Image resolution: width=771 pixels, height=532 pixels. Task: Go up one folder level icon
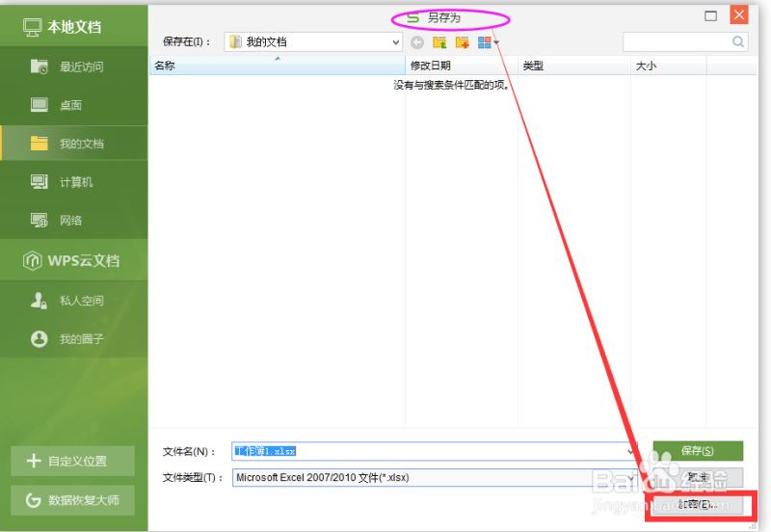click(x=439, y=42)
